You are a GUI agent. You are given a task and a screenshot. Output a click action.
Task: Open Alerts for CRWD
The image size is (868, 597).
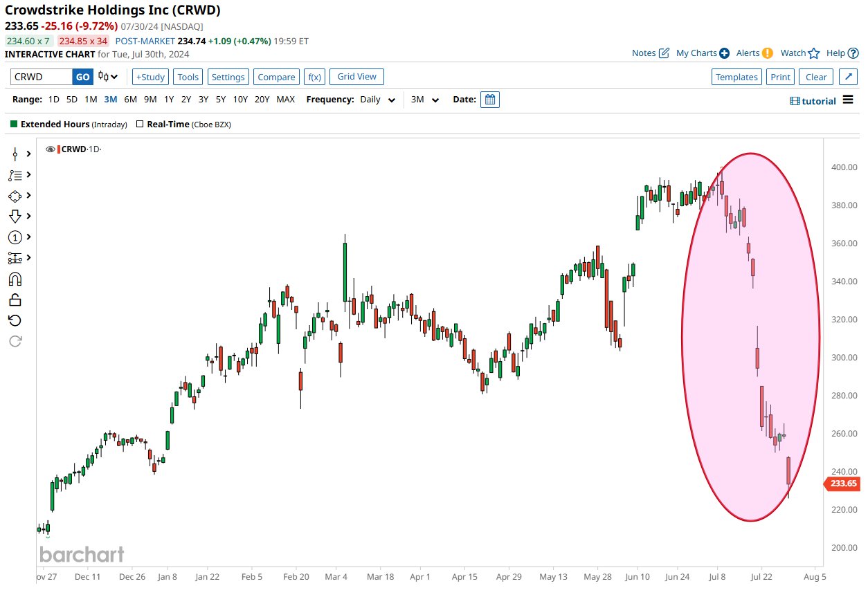tap(754, 53)
